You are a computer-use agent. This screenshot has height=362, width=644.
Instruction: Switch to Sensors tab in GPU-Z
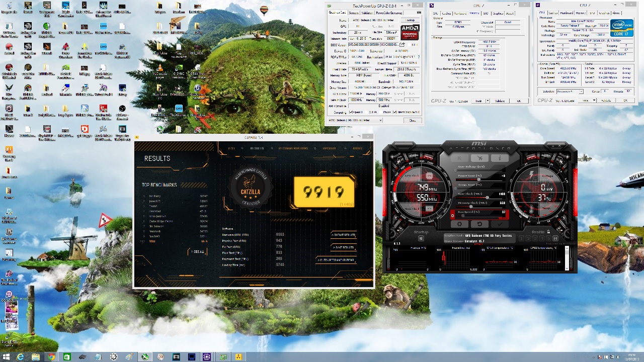[x=354, y=13]
